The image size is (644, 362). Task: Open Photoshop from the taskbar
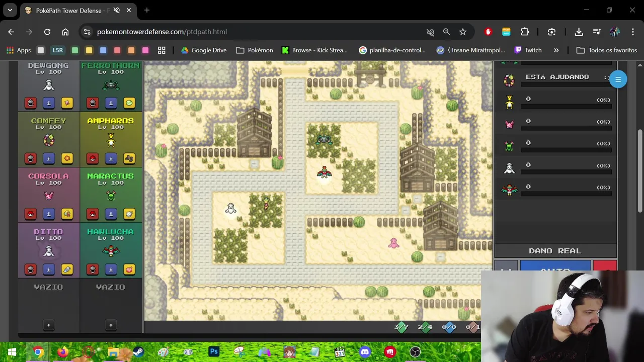[214, 351]
